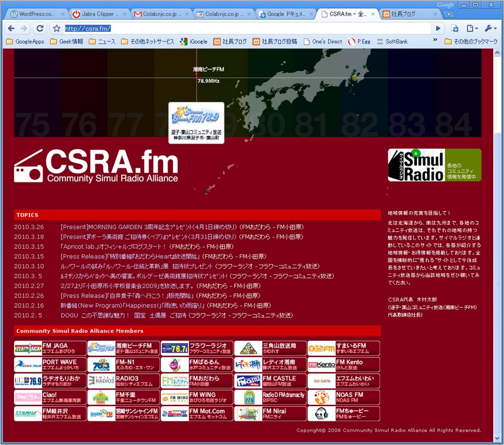Click the Go arrow beside the address bar
This screenshot has height=445, width=504.
pyautogui.click(x=438, y=29)
